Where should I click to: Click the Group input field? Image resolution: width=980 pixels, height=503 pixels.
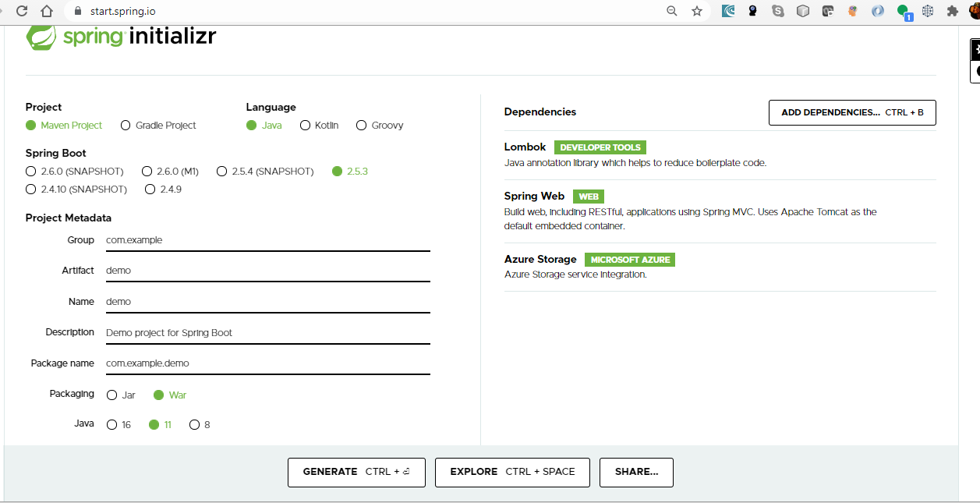267,240
